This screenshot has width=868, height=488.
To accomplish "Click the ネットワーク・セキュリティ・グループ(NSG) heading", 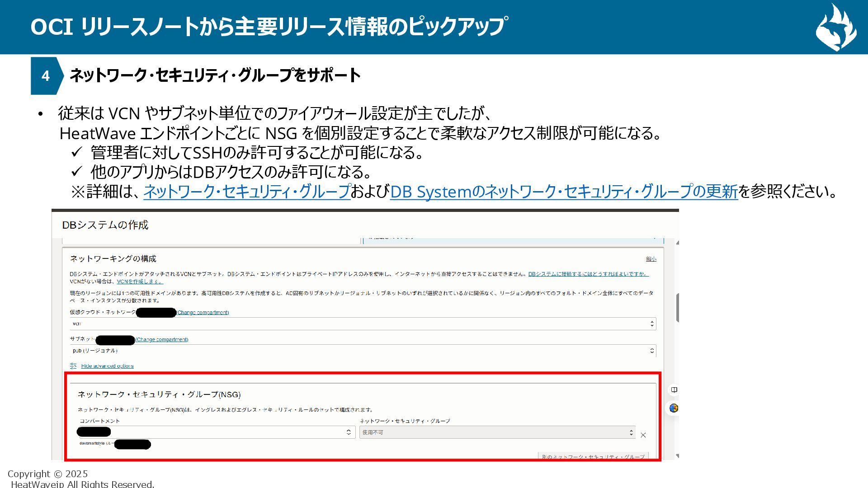I will pyautogui.click(x=159, y=394).
